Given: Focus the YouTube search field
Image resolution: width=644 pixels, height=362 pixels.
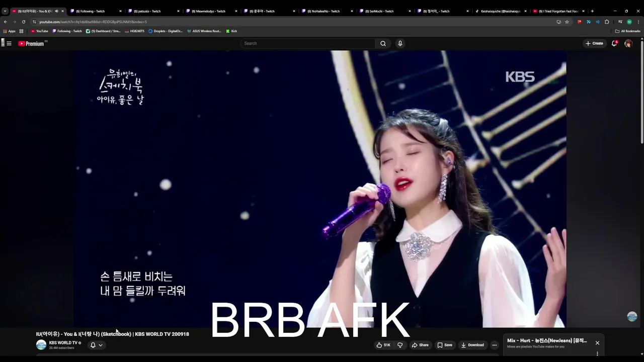Looking at the screenshot, I should pos(308,43).
